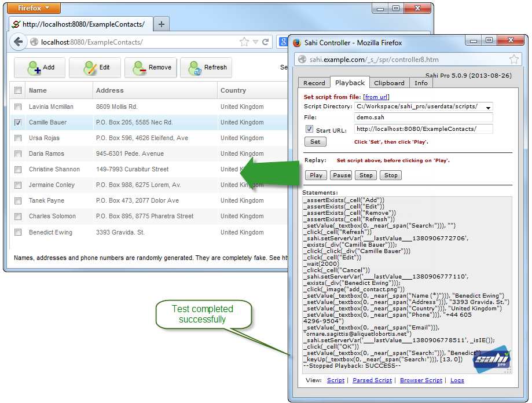Check the Benedict Ewing row checkbox

18,232
